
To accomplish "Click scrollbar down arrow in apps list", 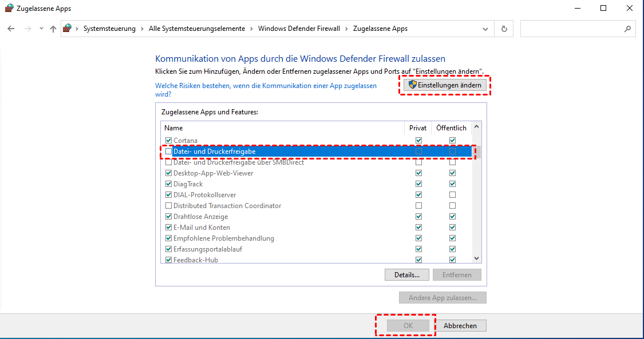I will click(476, 258).
